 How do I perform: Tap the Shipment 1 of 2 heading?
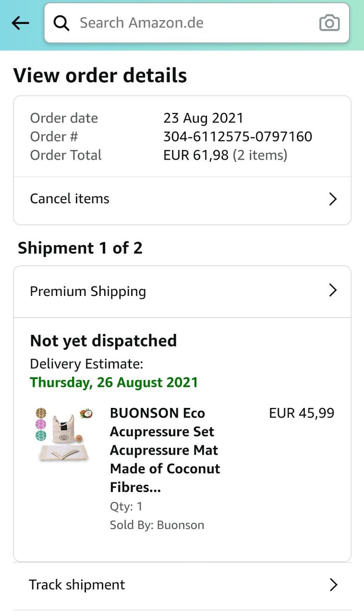tap(80, 248)
